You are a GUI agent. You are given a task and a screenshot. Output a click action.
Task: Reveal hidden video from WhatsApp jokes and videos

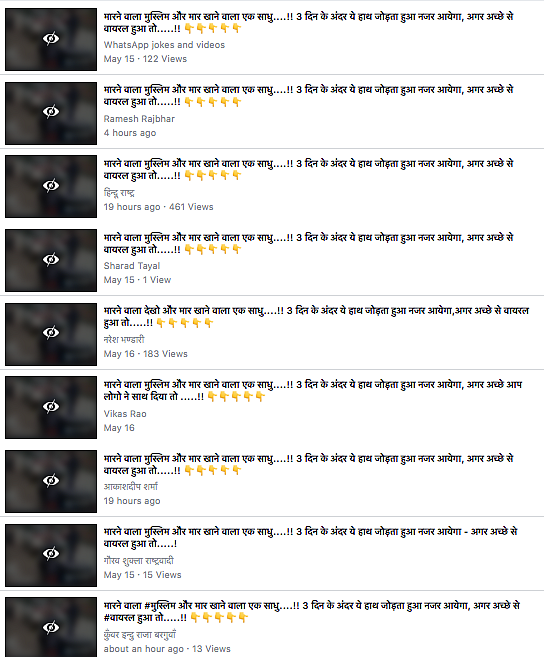pos(51,39)
